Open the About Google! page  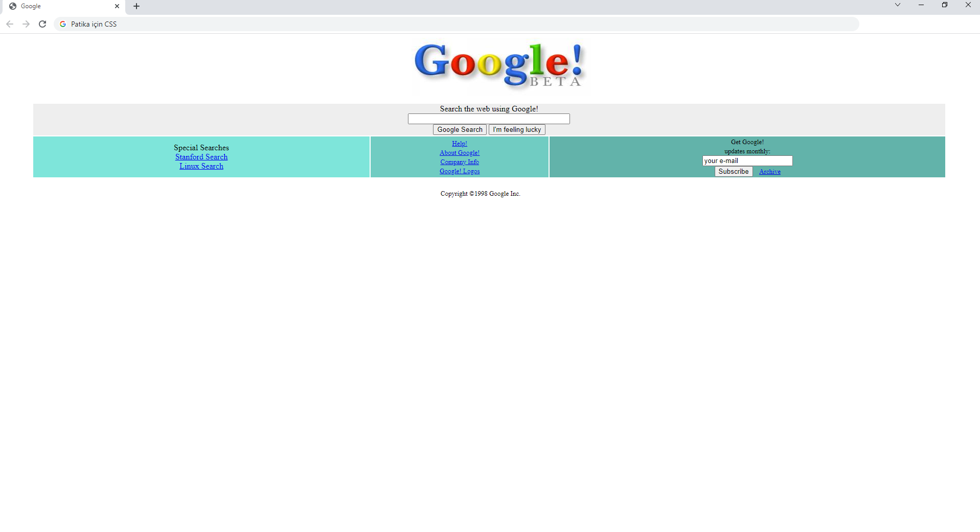459,152
